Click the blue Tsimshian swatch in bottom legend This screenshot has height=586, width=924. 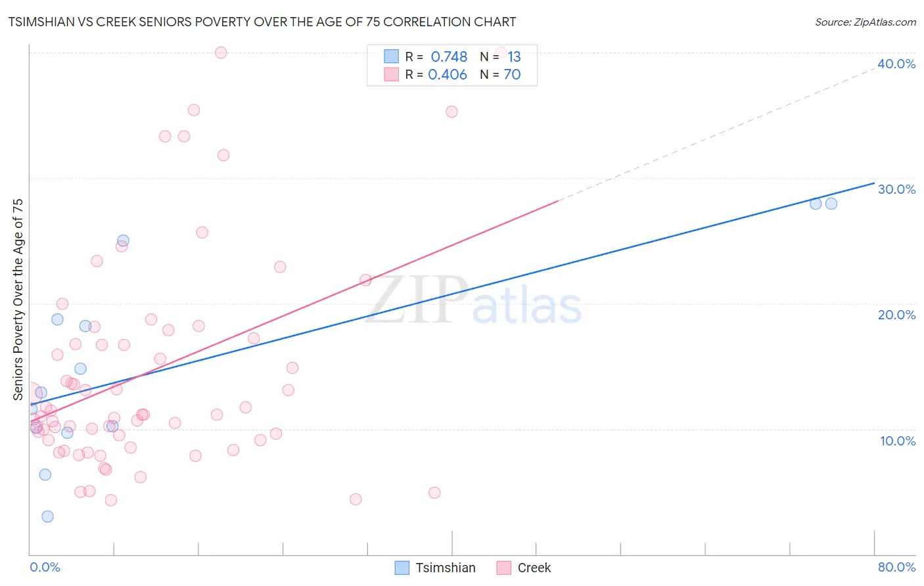tap(402, 568)
